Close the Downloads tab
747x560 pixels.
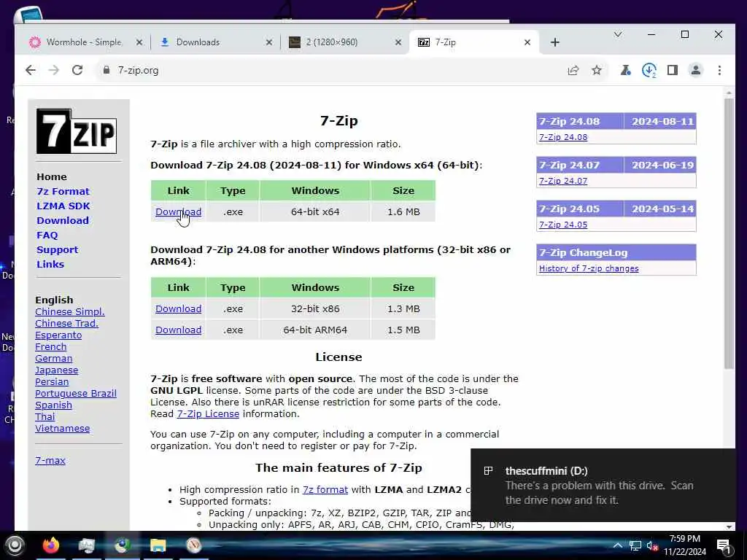coord(268,42)
